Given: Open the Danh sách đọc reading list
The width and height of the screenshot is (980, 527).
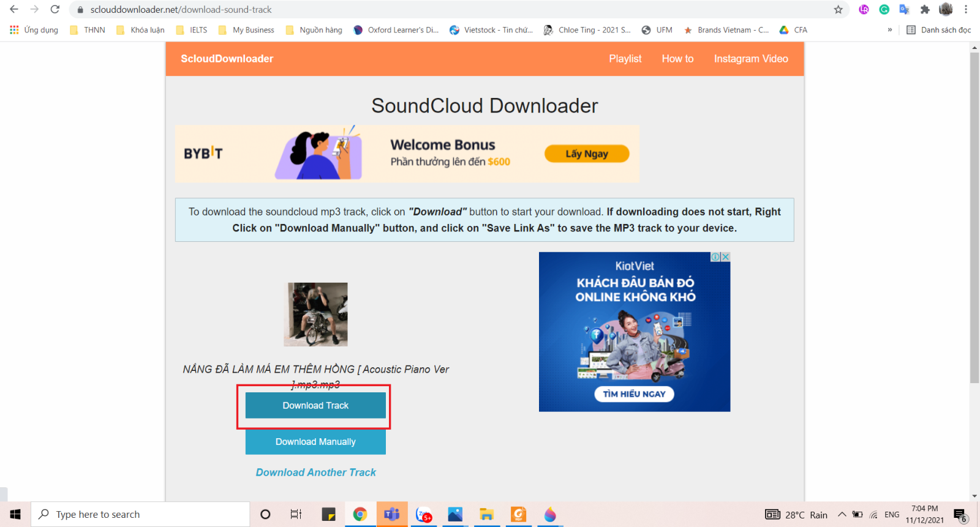Looking at the screenshot, I should (939, 30).
